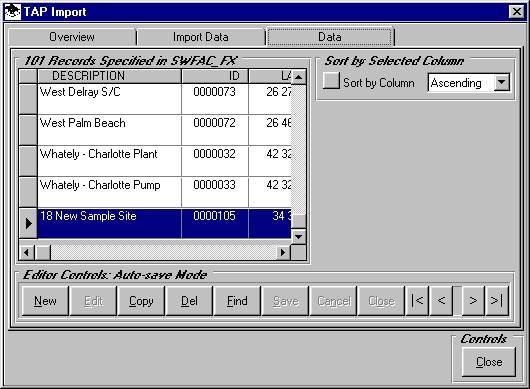Click the New record button

(x=45, y=301)
